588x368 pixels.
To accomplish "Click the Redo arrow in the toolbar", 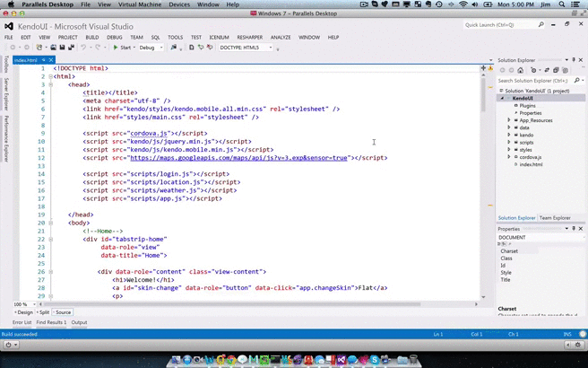I will click(98, 48).
